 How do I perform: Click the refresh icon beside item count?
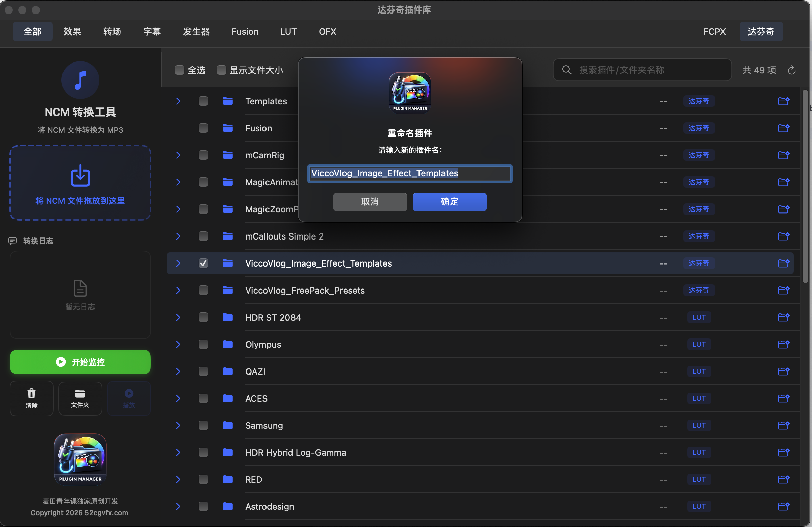coord(791,70)
